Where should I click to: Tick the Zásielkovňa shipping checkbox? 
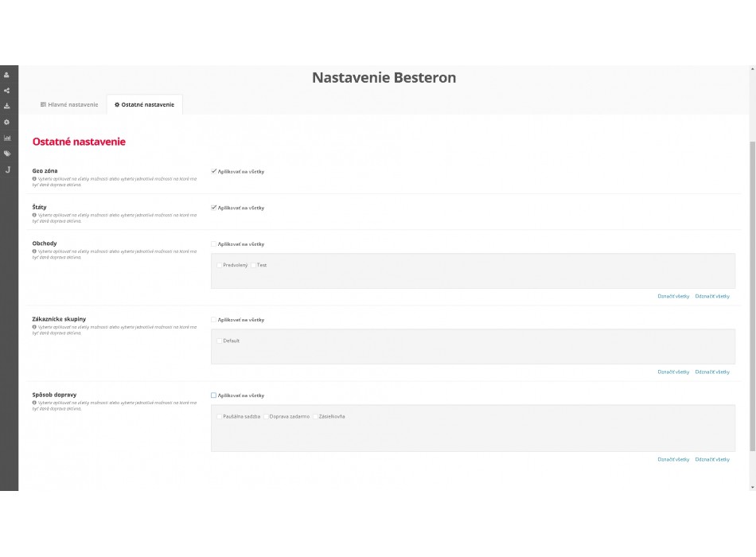coord(315,417)
